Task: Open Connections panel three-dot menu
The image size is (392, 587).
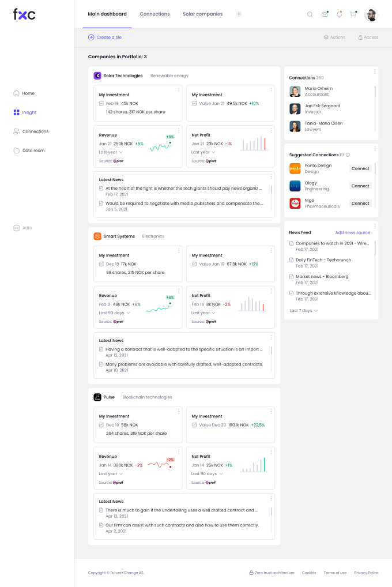Action: pos(375,72)
